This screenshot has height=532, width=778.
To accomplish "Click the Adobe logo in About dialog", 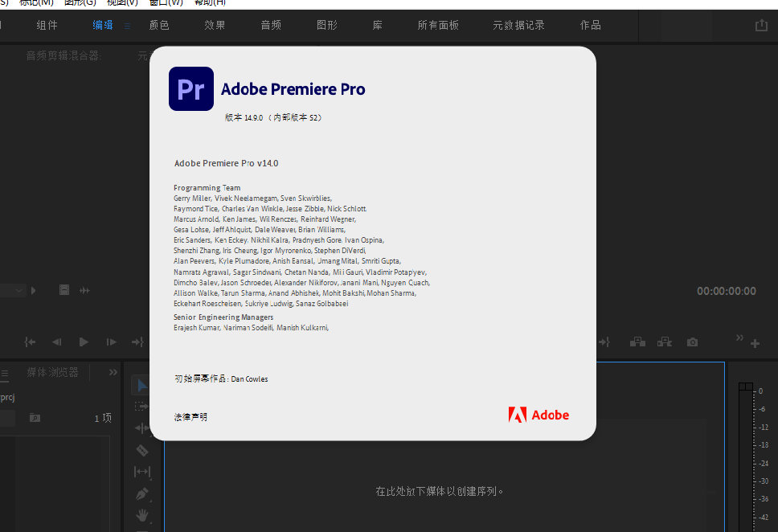I will click(538, 415).
